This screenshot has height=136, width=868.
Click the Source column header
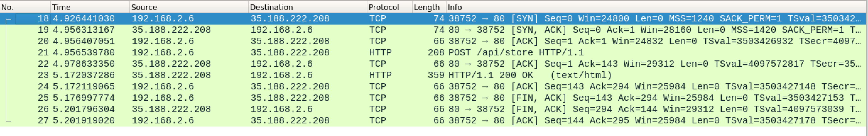tap(189, 7)
